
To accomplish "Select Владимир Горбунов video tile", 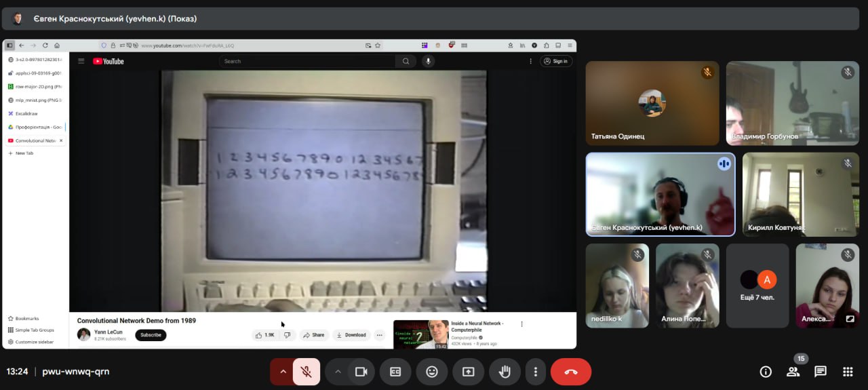I will 793,103.
